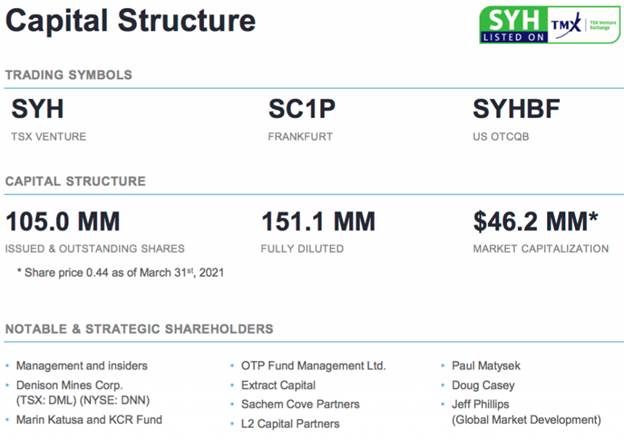Click the Capital Structure page title

tap(131, 21)
